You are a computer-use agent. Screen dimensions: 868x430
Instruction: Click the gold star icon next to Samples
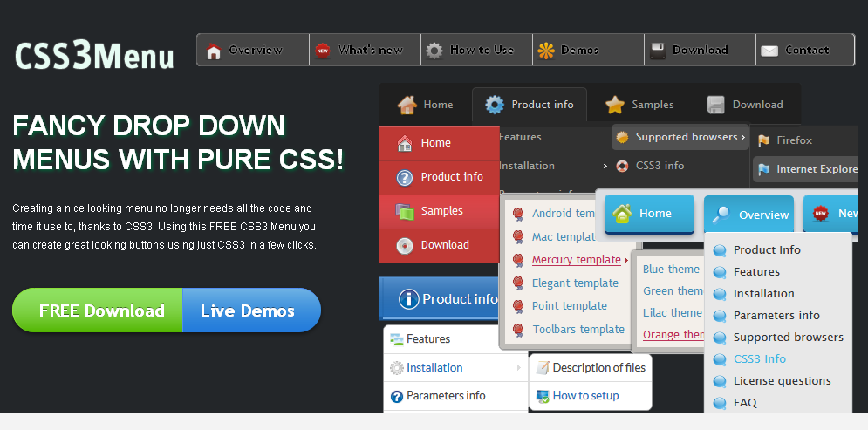pos(615,105)
